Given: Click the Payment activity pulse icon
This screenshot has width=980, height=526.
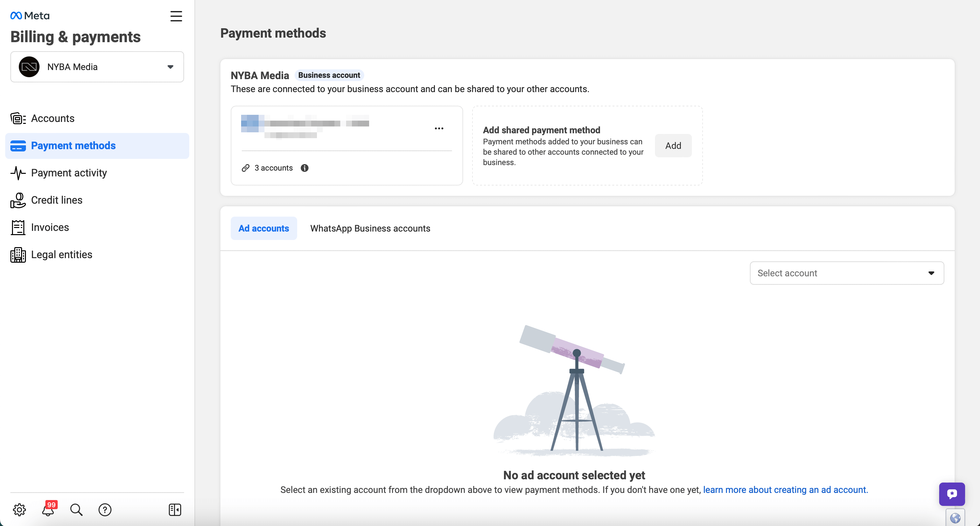Looking at the screenshot, I should pyautogui.click(x=18, y=173).
